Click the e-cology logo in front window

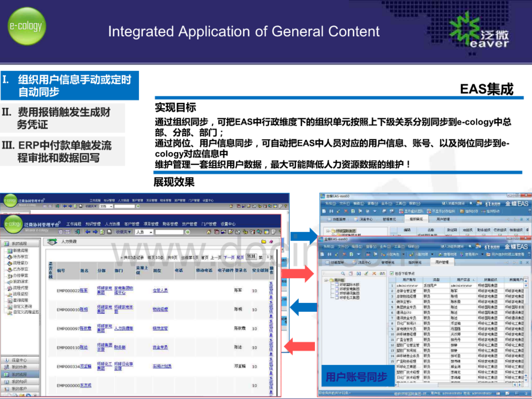[13, 224]
